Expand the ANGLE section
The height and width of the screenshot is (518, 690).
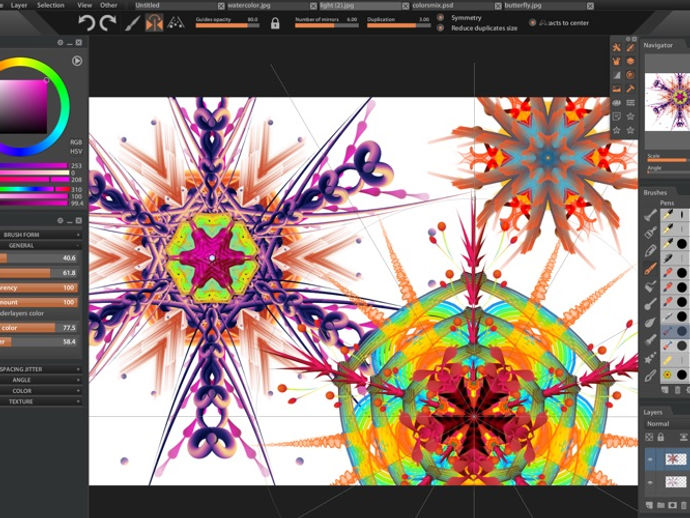click(x=40, y=380)
